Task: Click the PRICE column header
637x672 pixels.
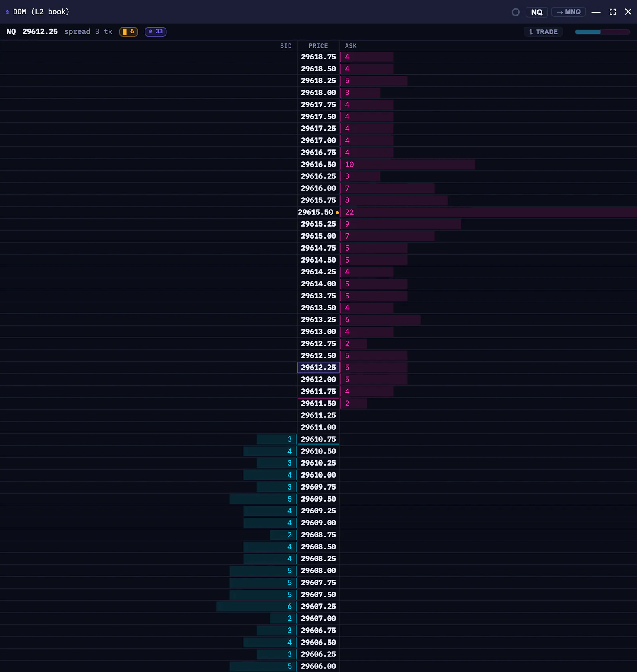Action: [x=318, y=46]
